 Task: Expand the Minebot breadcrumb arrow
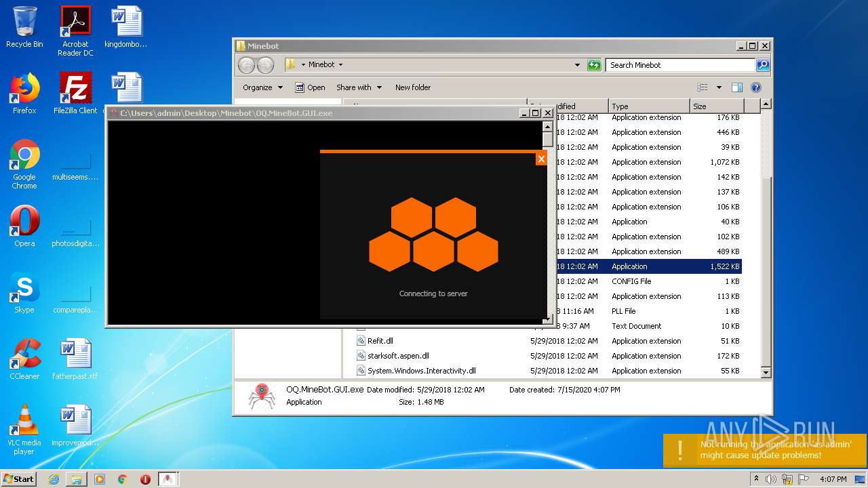340,65
